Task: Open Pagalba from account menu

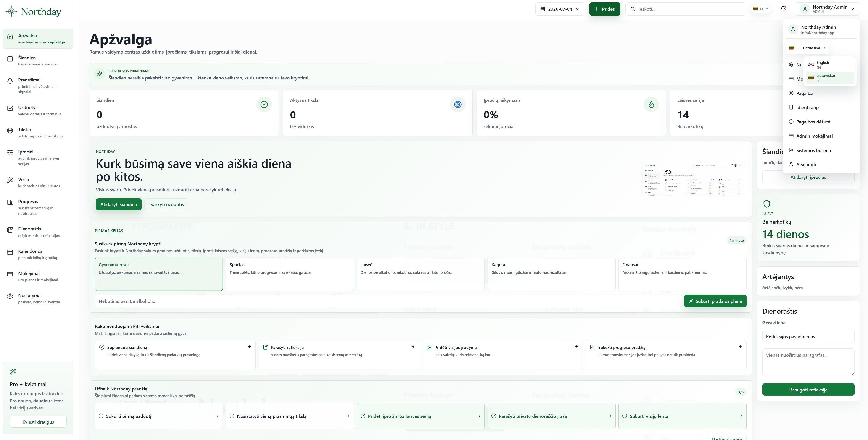Action: 821,93
